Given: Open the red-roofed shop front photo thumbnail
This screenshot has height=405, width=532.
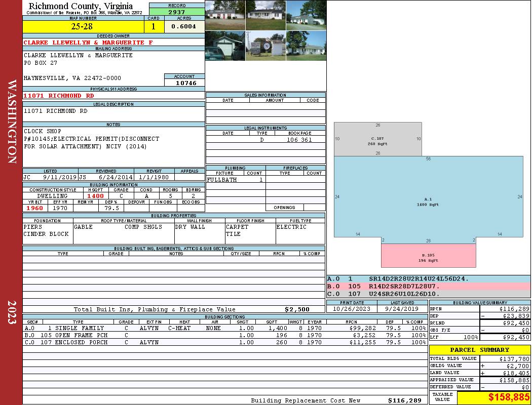Looking at the screenshot, I should (x=225, y=15).
